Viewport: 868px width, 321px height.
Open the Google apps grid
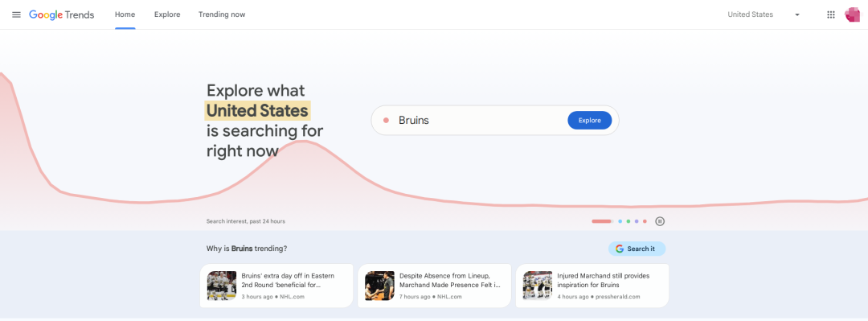click(x=831, y=14)
